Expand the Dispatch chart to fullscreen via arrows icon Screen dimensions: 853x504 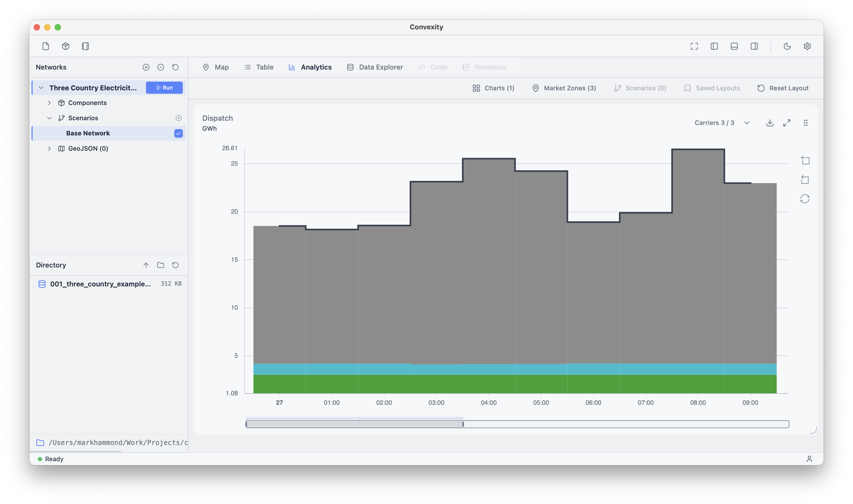tap(787, 123)
